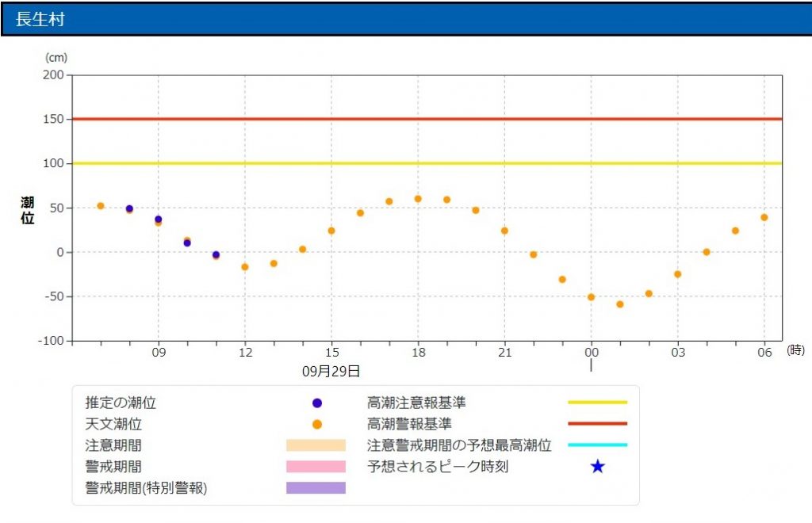The width and height of the screenshot is (812, 523).
Task: Click the last orange point at 06 o'clock
Action: (x=764, y=217)
